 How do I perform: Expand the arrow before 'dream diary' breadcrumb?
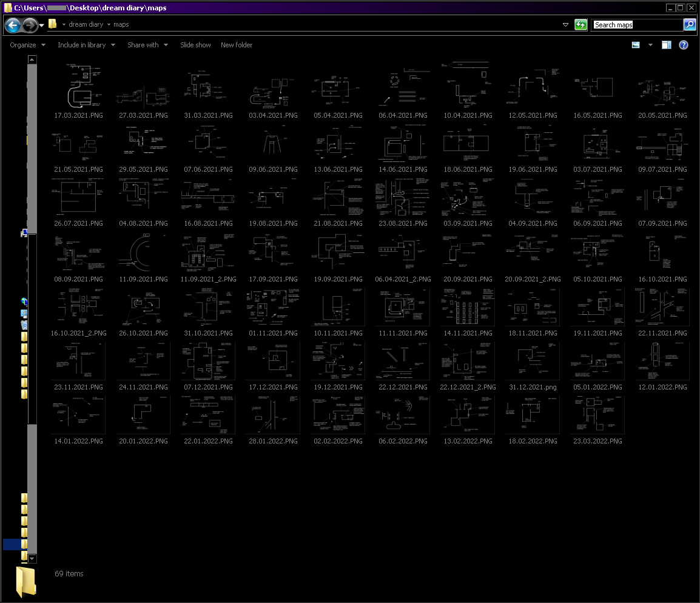click(x=64, y=24)
